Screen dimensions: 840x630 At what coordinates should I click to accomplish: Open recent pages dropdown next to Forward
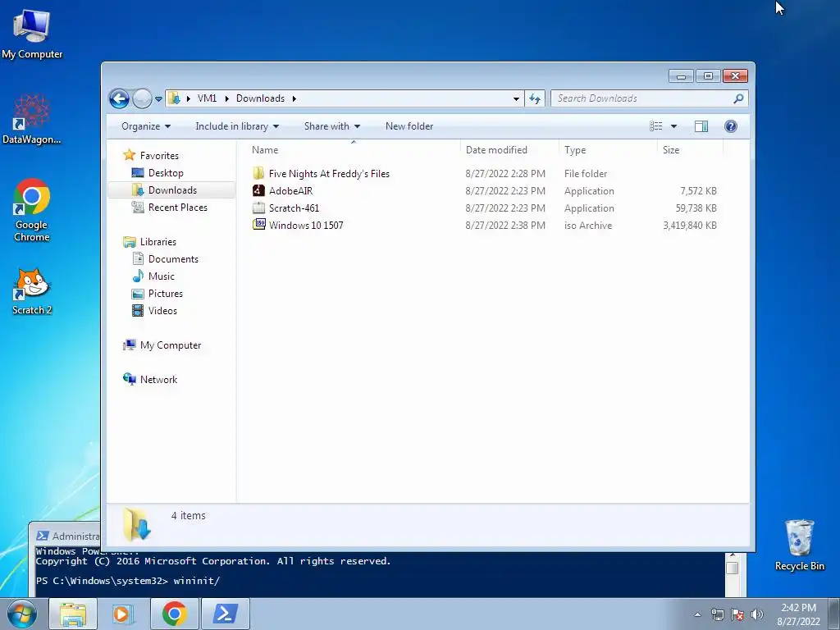(158, 99)
